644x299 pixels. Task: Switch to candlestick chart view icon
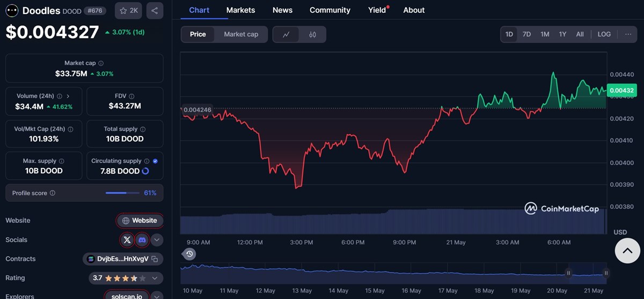click(x=312, y=34)
